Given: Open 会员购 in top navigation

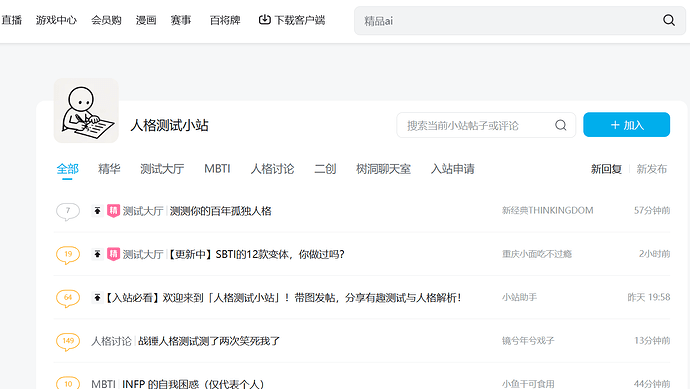Looking at the screenshot, I should [x=106, y=20].
